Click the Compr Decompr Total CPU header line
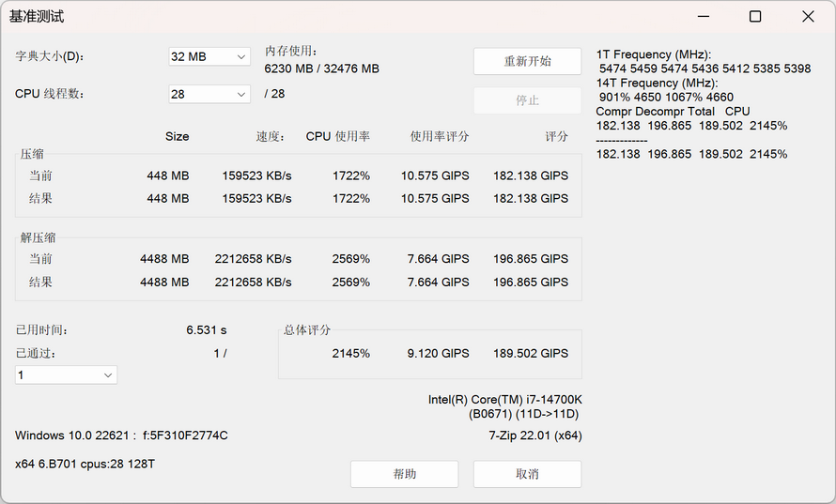Image resolution: width=836 pixels, height=504 pixels. pyautogui.click(x=673, y=112)
